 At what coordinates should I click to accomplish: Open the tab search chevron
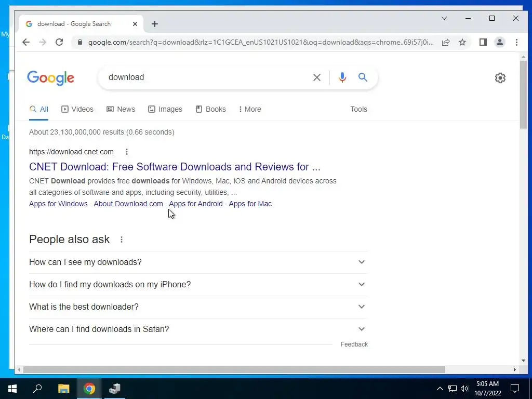tap(444, 18)
